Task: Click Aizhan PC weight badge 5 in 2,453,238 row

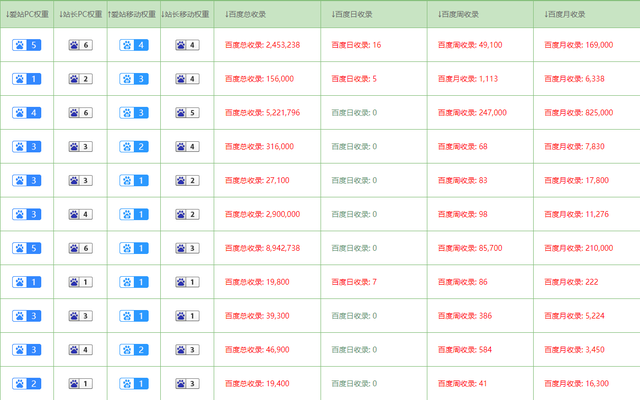Action: (27, 45)
